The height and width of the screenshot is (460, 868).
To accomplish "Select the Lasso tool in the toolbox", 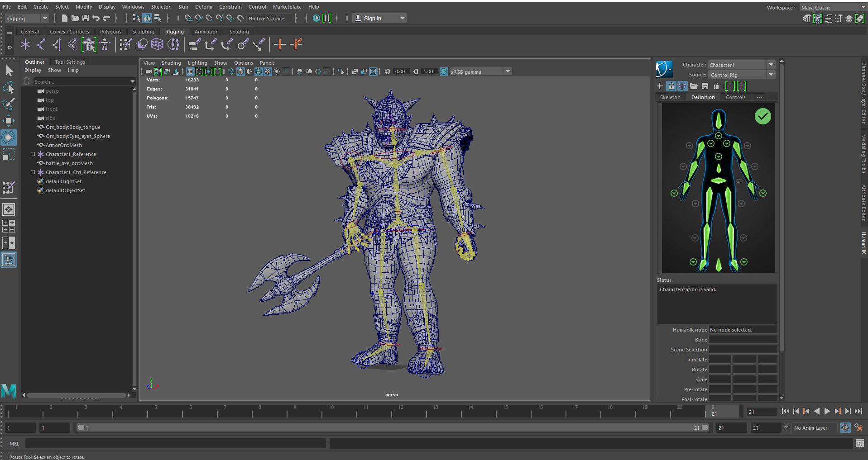I will point(9,87).
